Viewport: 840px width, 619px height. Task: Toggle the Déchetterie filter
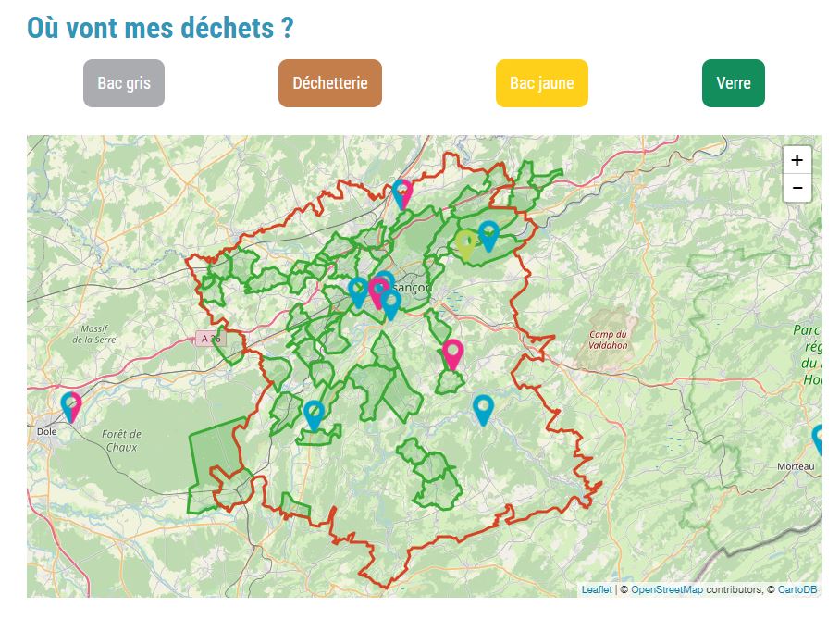point(329,82)
